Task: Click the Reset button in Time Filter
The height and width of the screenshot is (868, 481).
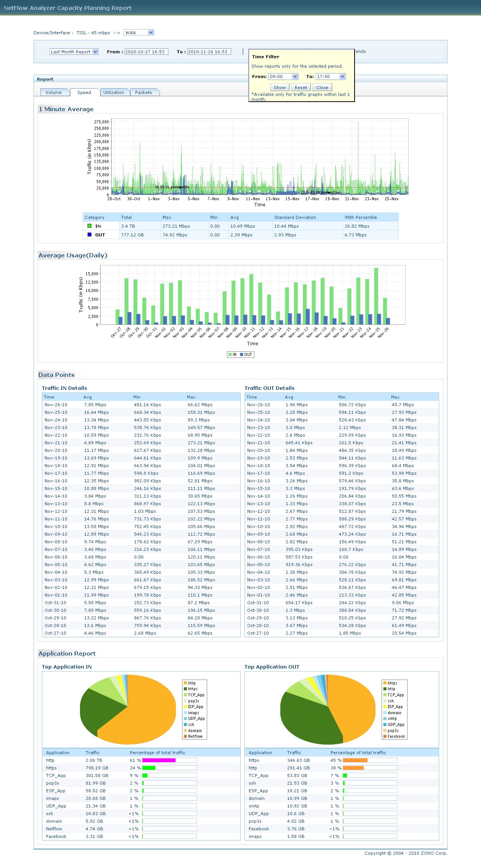Action: point(300,88)
